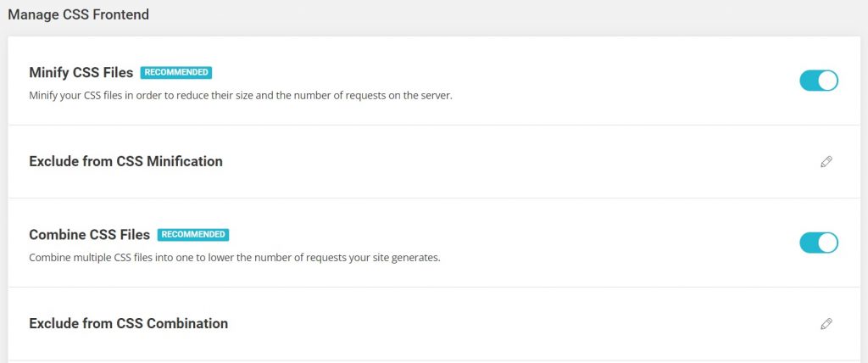The height and width of the screenshot is (363, 868).
Task: Select the Minify CSS Files title
Action: (x=81, y=73)
